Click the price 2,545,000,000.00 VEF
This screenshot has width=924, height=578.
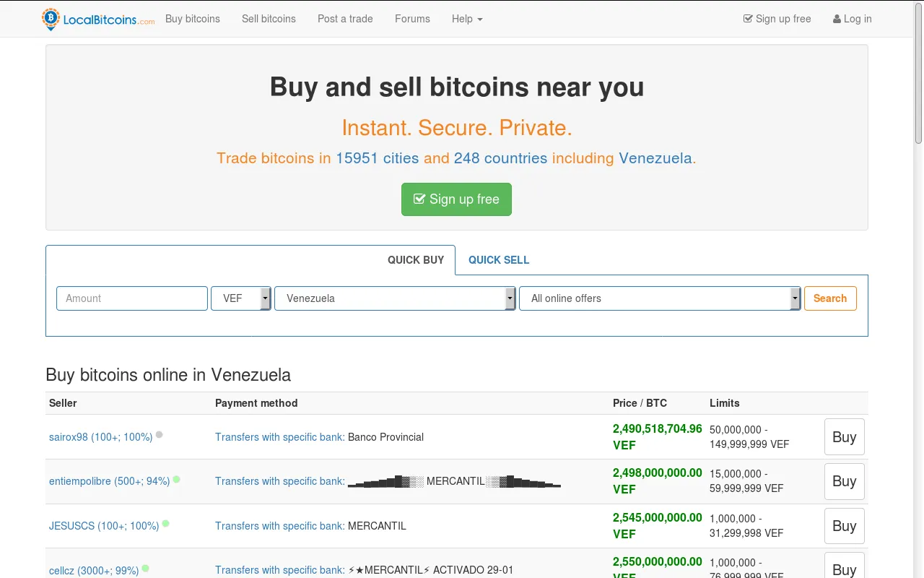658,526
